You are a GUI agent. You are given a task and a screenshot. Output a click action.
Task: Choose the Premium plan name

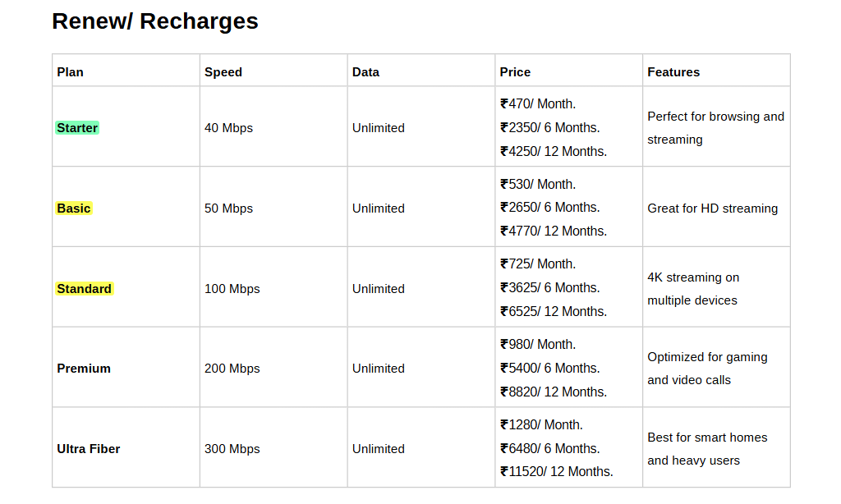coord(84,369)
